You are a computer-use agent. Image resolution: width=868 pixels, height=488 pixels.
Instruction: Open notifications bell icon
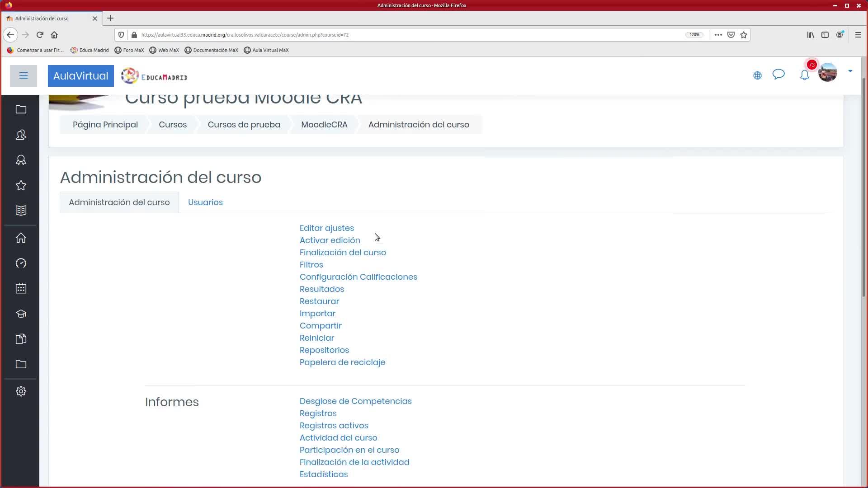pos(804,75)
